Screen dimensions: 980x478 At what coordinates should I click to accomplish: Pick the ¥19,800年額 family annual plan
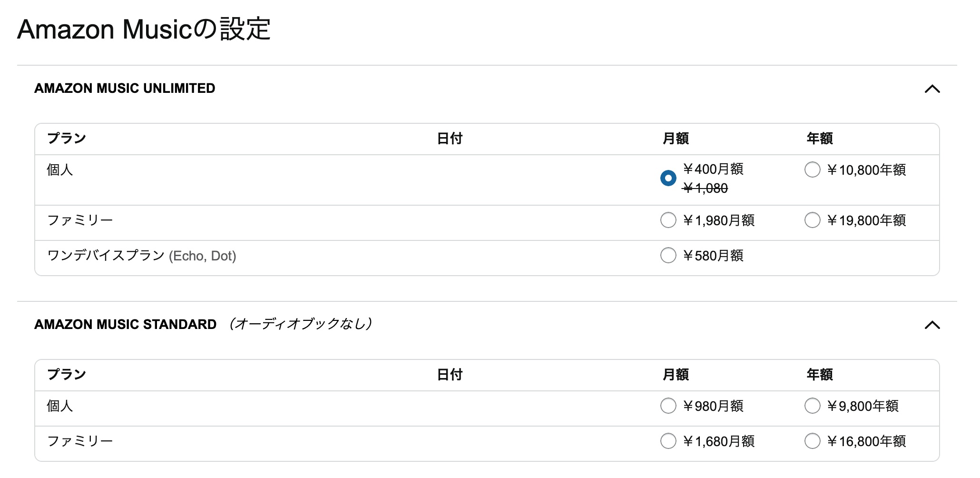pos(812,220)
